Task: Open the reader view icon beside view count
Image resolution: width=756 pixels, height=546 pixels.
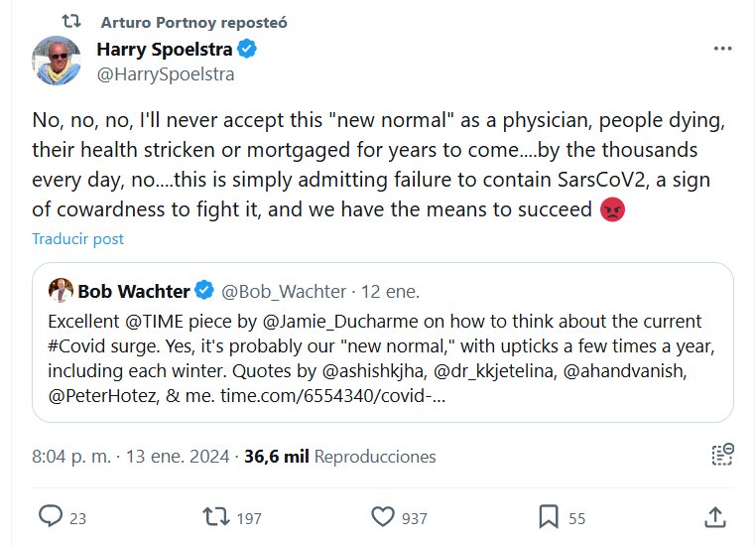Action: click(x=722, y=456)
